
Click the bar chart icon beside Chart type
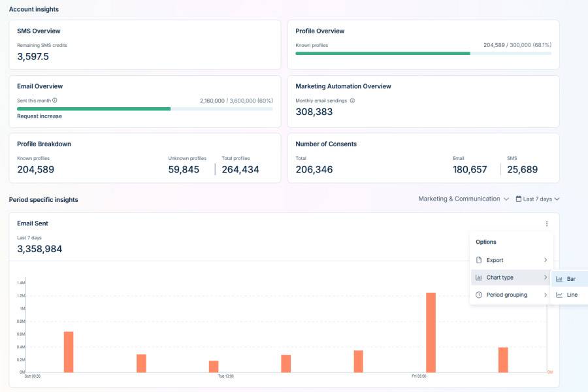pyautogui.click(x=479, y=278)
